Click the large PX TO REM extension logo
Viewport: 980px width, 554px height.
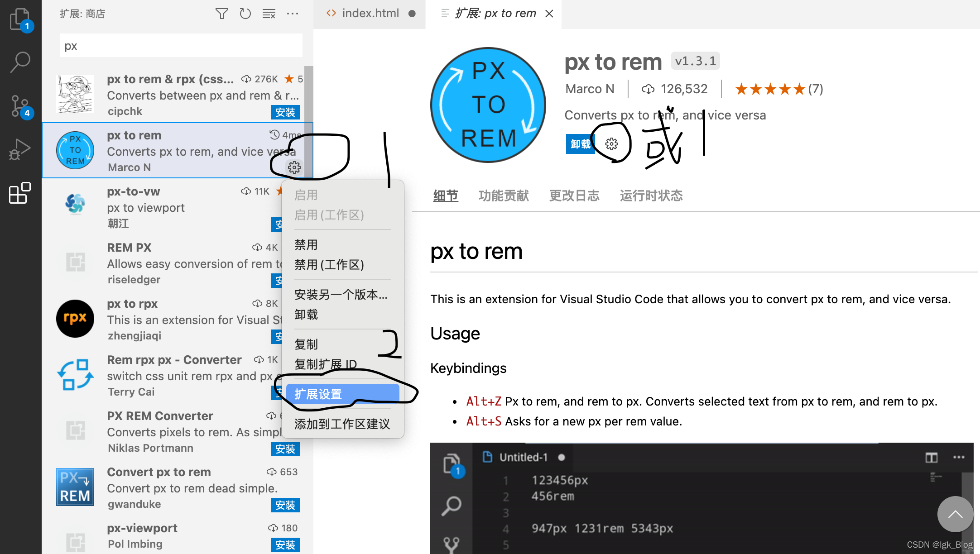[488, 105]
